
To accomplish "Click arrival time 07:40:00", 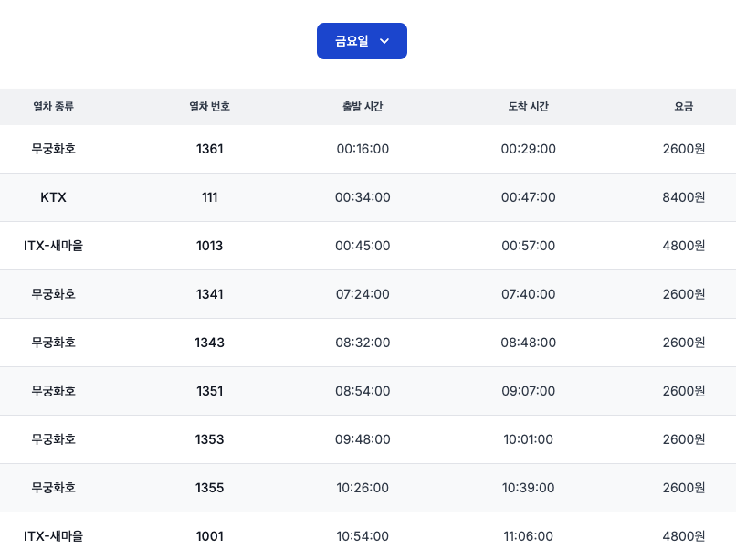I will 529,294.
